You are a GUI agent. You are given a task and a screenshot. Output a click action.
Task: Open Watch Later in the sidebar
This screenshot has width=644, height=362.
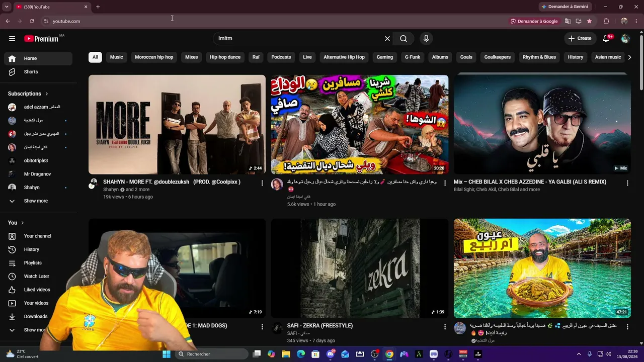(x=38, y=277)
